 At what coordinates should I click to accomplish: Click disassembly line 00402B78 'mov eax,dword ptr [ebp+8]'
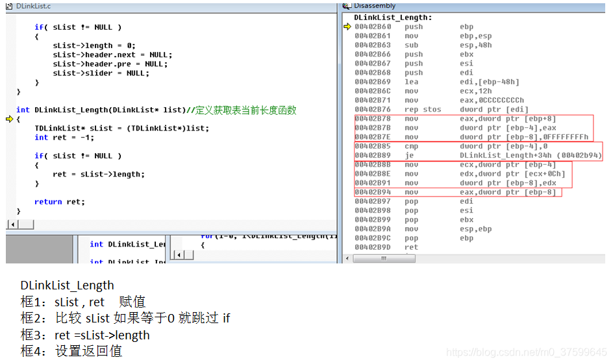coord(455,119)
